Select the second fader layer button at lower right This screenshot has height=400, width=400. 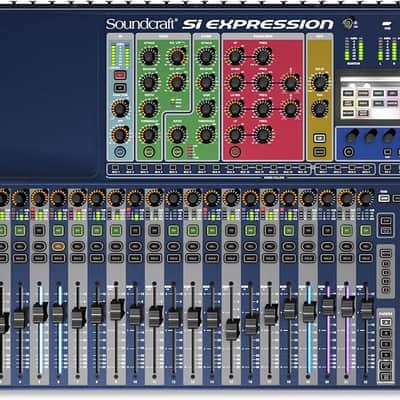tap(386, 333)
